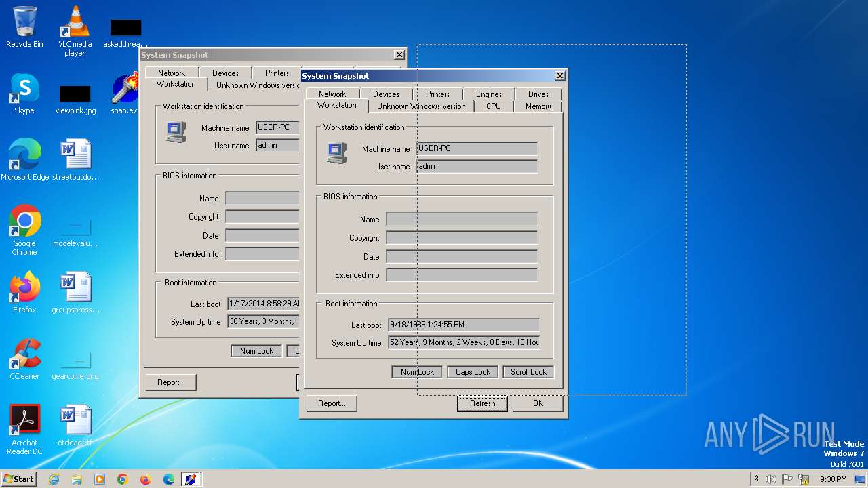Open media player taskbar icon
Viewport: 868px width, 488px height.
click(x=100, y=479)
